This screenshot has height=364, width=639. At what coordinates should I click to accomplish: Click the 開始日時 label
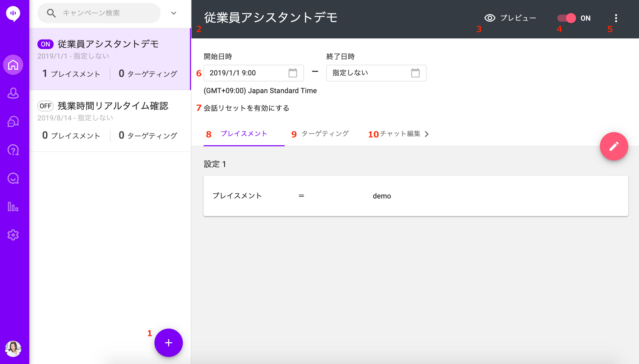pos(218,57)
